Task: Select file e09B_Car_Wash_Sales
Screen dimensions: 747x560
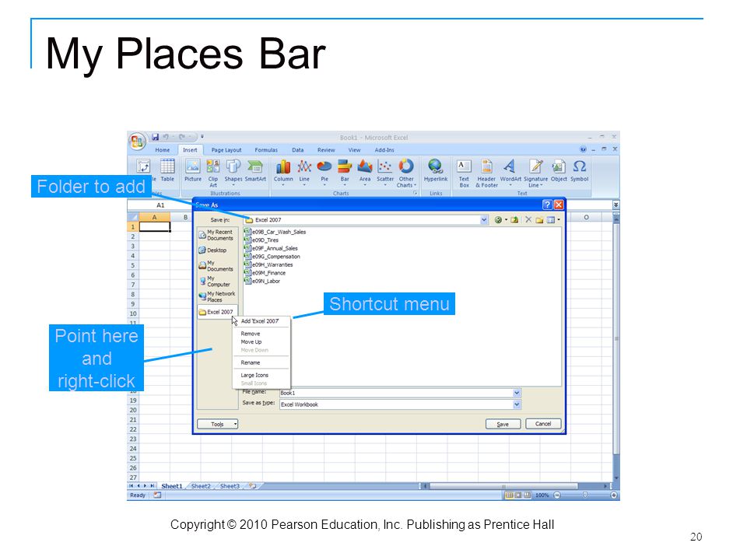Action: (275, 232)
